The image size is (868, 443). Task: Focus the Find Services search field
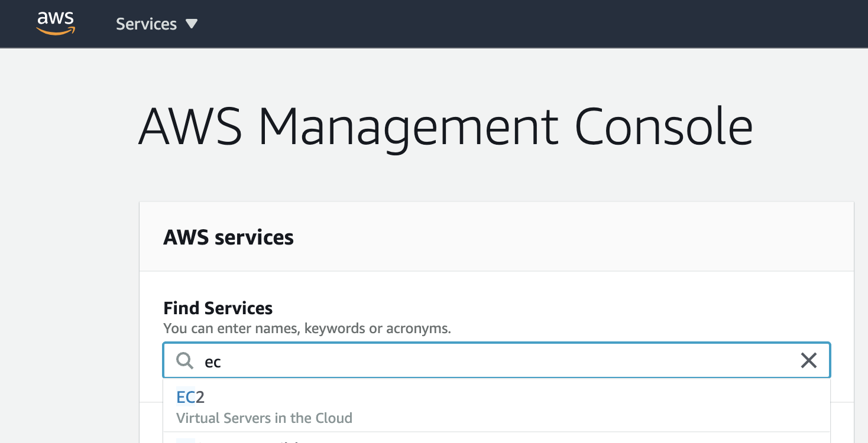pos(497,360)
